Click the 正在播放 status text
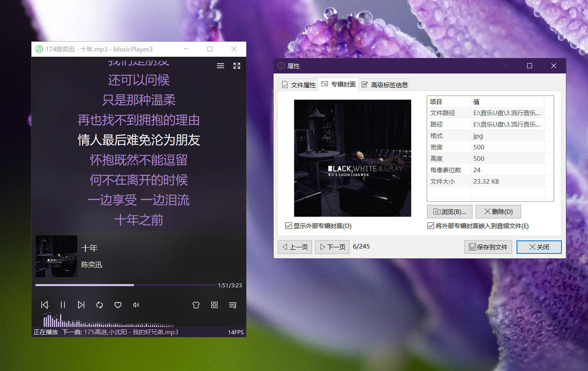Image resolution: width=588 pixels, height=371 pixels. 46,332
